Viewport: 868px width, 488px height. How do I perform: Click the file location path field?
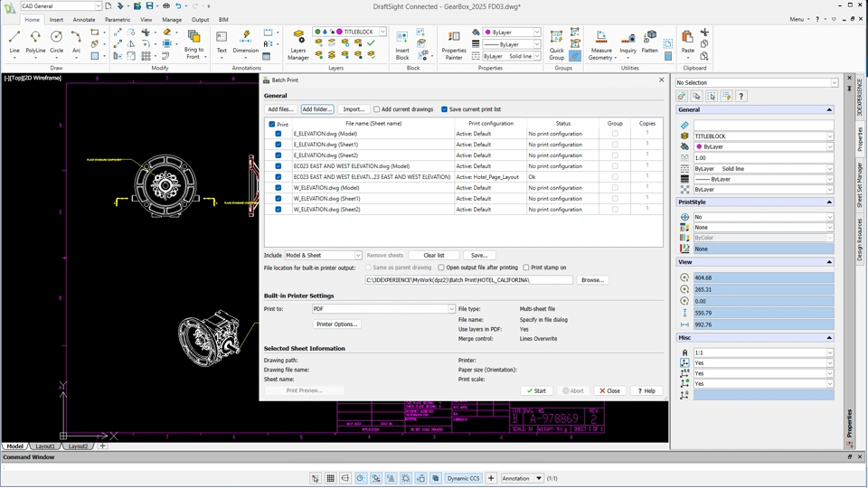[x=468, y=280]
